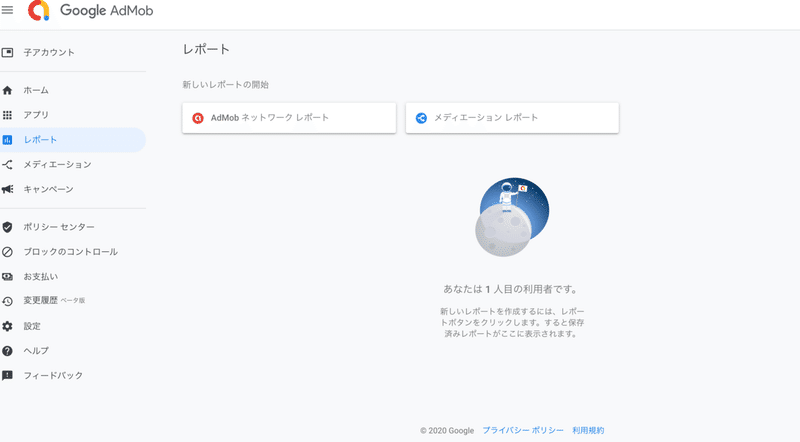Click the メディエーション sidebar icon
Viewport: 800px width, 442px height.
click(x=7, y=164)
